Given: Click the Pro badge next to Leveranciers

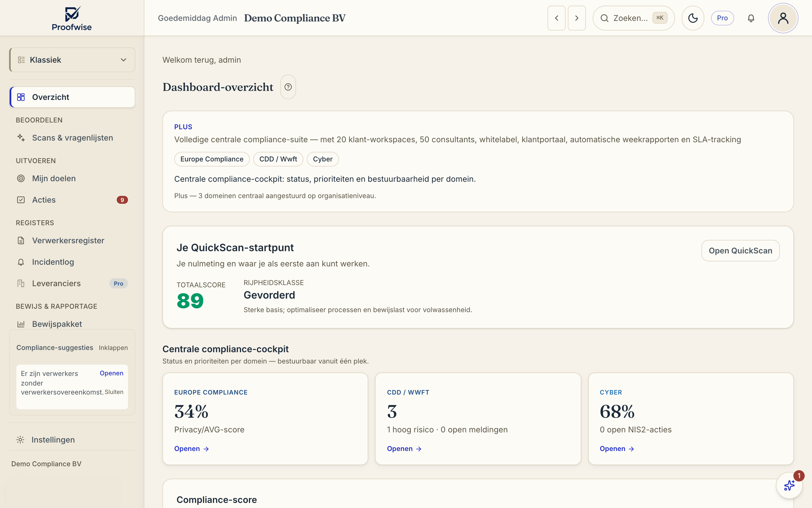Looking at the screenshot, I should point(118,284).
